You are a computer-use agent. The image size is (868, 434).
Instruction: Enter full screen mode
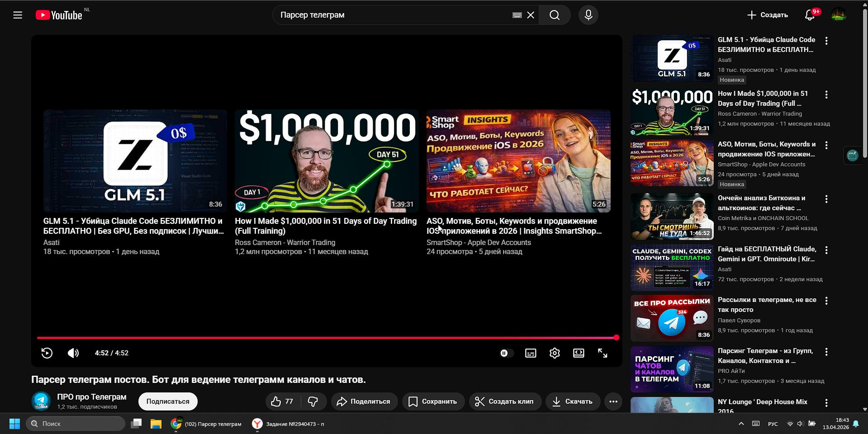(x=602, y=353)
